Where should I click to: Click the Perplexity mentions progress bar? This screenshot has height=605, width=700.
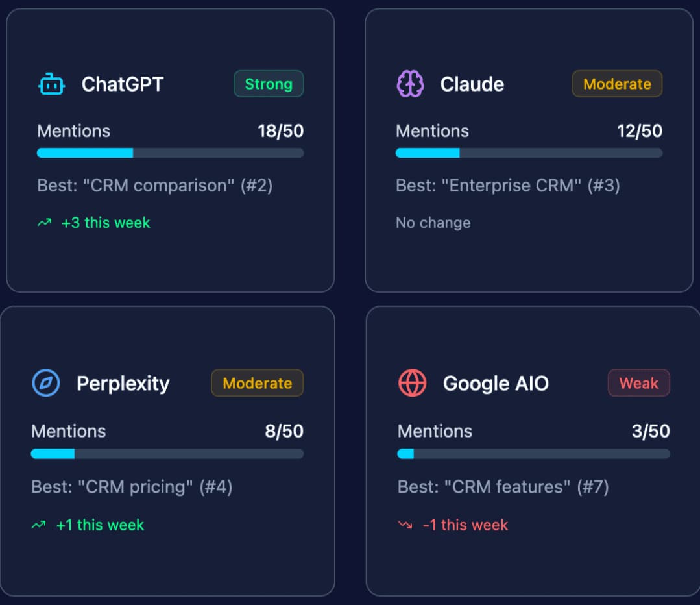(167, 454)
